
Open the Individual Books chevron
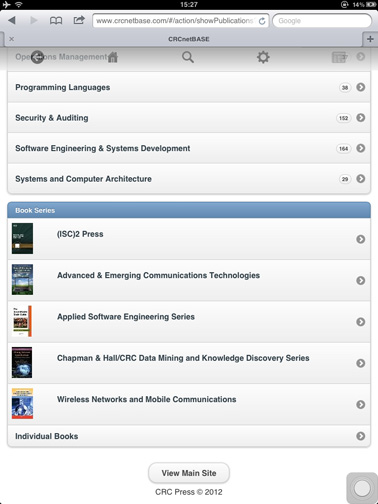point(360,436)
